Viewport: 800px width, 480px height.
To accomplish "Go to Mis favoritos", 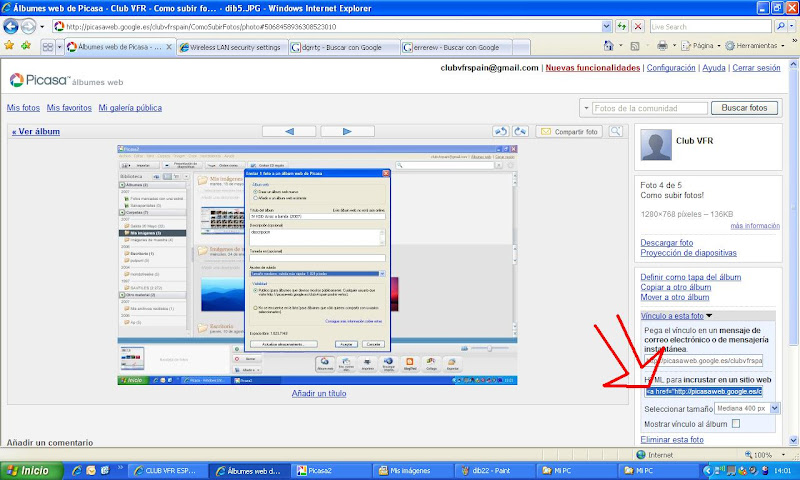I will (69, 108).
